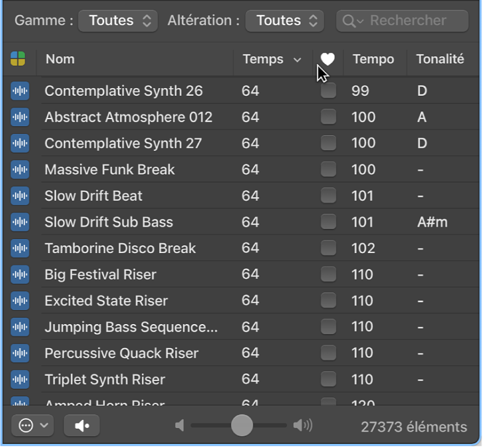Click the low volume speaker icon

[180, 426]
